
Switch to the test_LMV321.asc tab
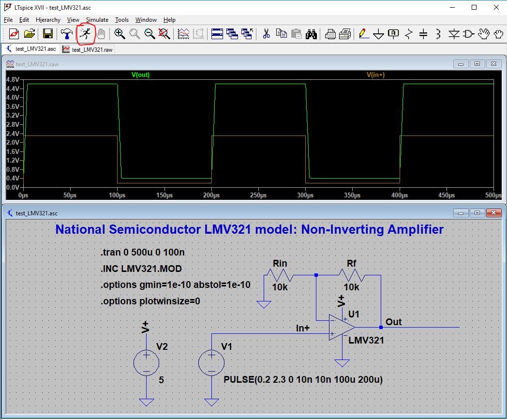(x=31, y=49)
